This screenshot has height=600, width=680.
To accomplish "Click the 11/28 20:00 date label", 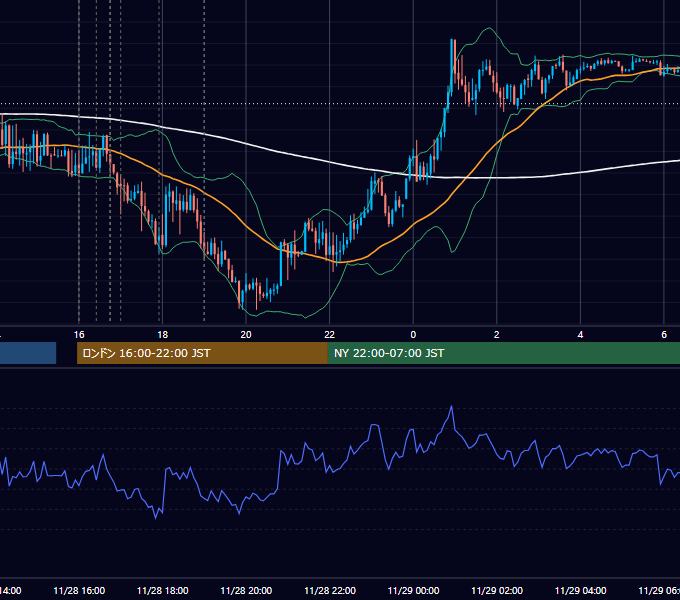I will [x=246, y=590].
